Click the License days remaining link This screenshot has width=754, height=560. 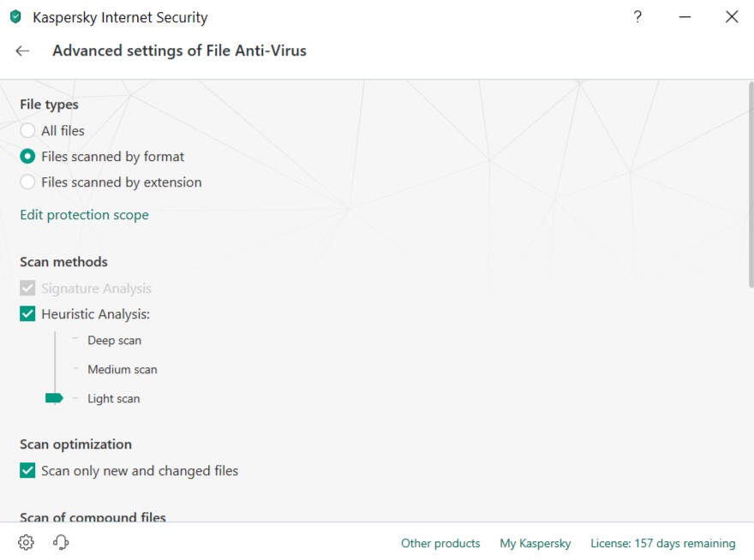662,544
